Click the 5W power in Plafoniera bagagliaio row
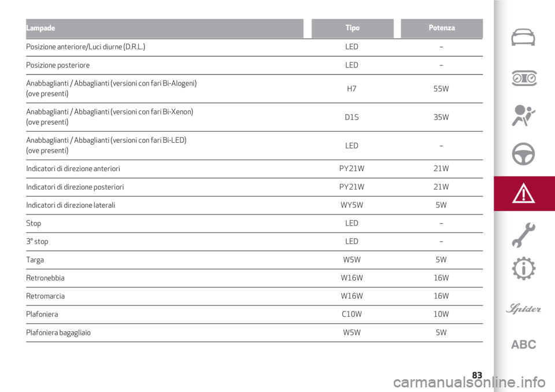Image resolution: width=555 pixels, height=392 pixels. 441,332
